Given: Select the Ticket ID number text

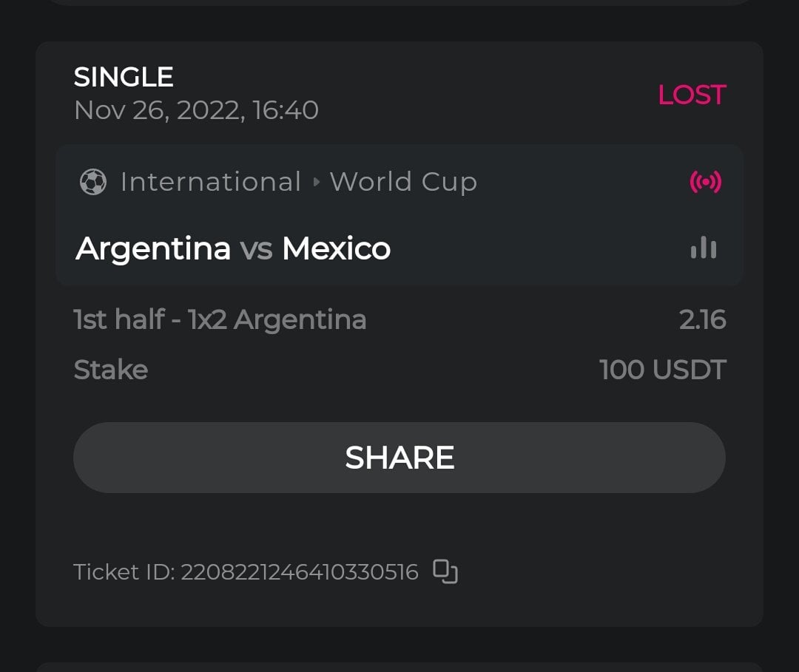Looking at the screenshot, I should [x=299, y=571].
